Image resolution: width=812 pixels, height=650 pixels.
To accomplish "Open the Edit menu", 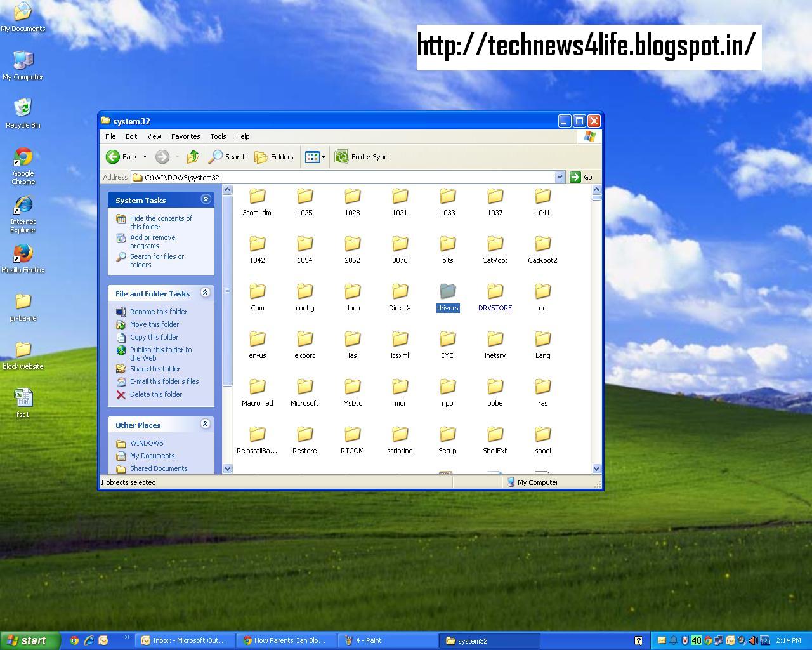I will (131, 136).
